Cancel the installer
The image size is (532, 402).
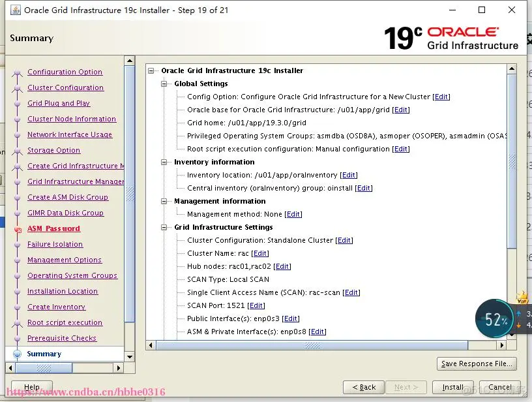[x=500, y=387]
